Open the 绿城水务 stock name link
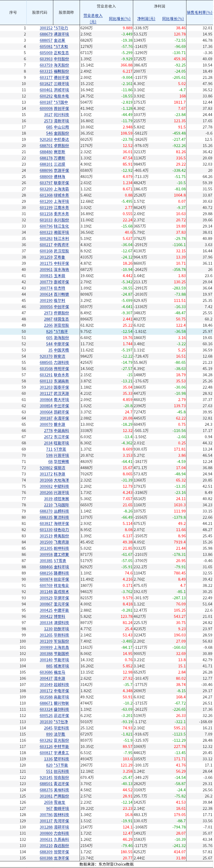Screen dimensions: 214x868 coord(61,195)
